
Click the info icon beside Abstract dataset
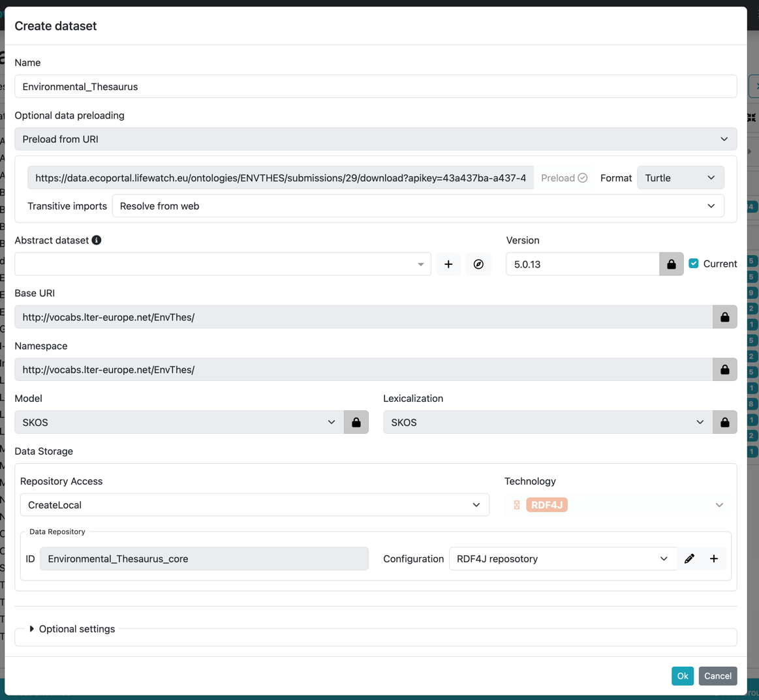click(97, 239)
